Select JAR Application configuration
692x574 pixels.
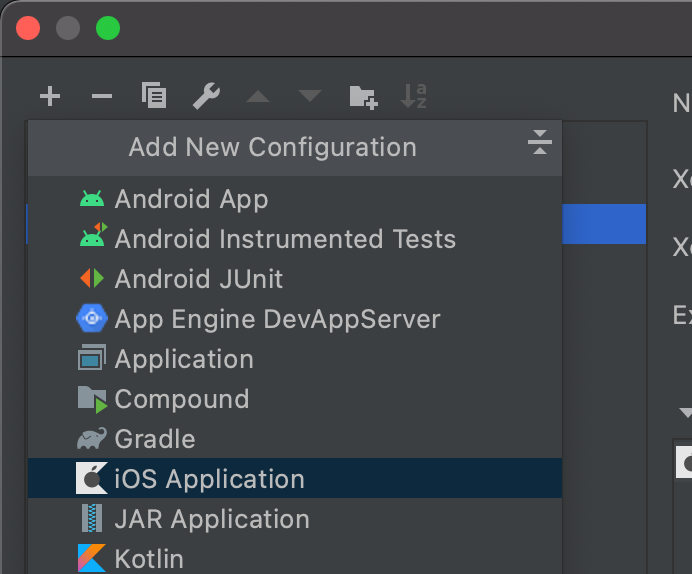(295, 518)
